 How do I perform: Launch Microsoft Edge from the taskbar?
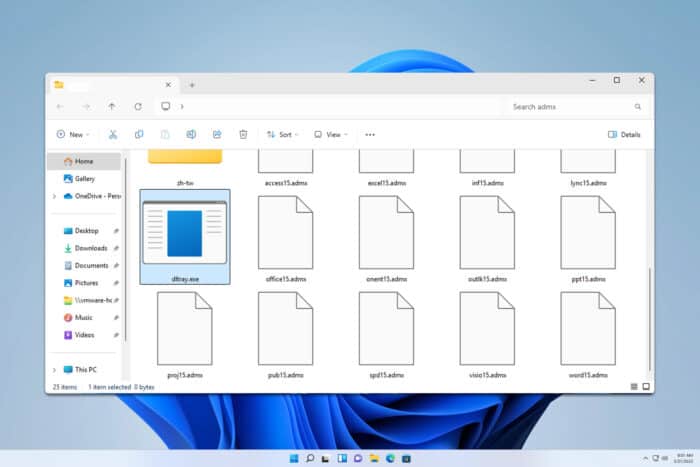390,459
